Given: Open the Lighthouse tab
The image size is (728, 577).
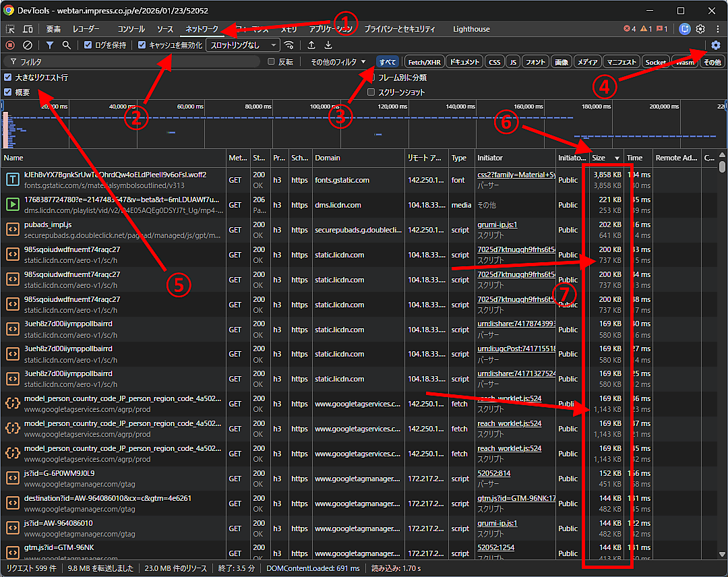Looking at the screenshot, I should pos(471,29).
